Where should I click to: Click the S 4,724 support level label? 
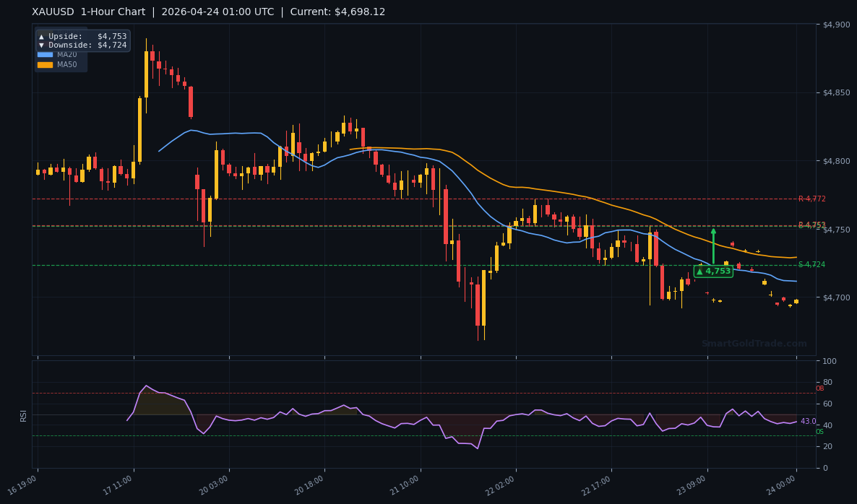812,265
